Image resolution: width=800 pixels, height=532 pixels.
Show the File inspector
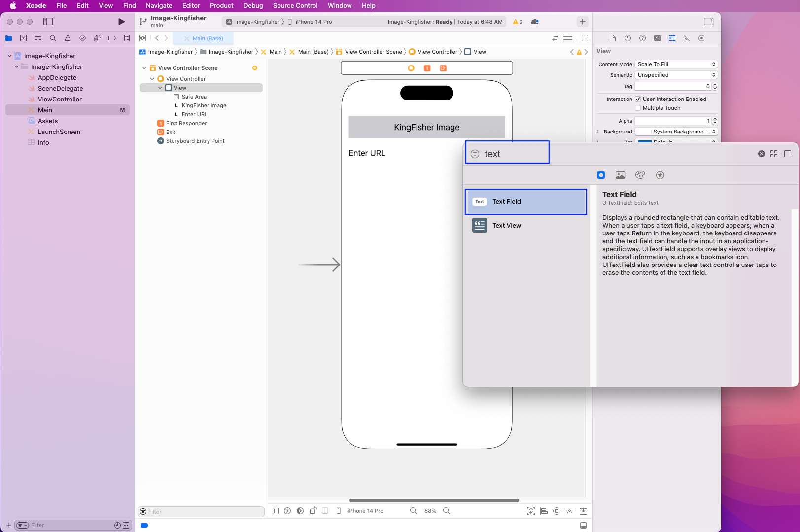pos(613,38)
